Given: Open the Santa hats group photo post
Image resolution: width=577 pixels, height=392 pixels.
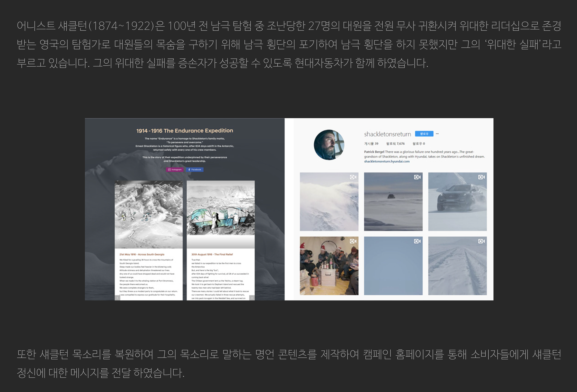Looking at the screenshot, I should [329, 266].
